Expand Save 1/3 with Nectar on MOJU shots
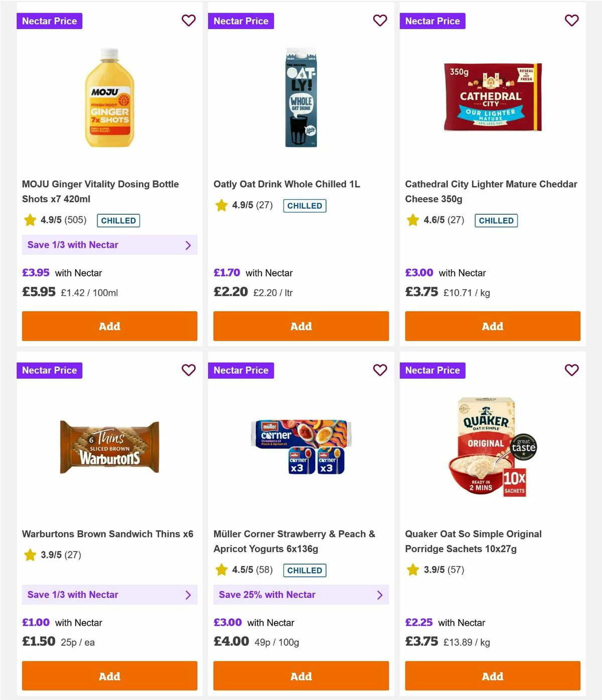602x700 pixels. pyautogui.click(x=109, y=245)
